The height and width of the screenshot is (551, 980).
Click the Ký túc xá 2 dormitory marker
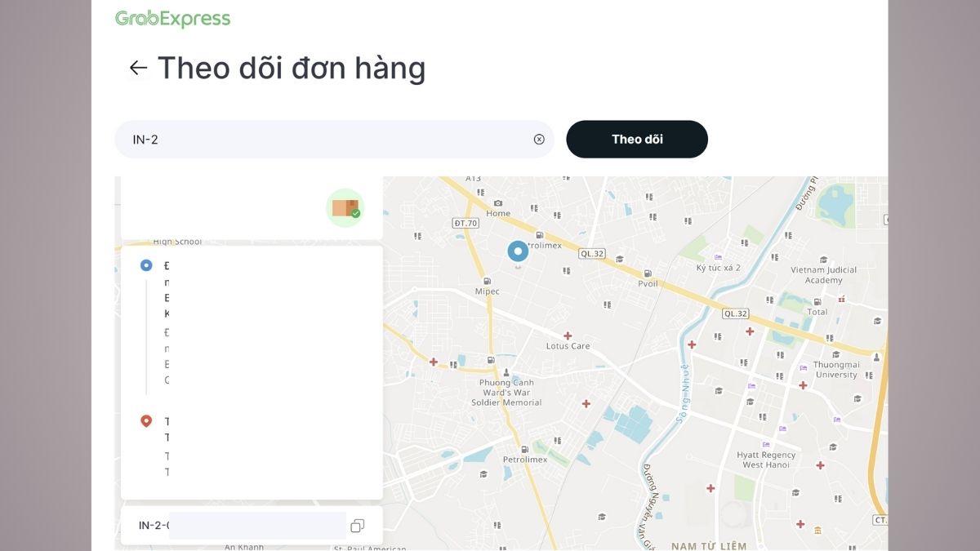click(x=719, y=257)
